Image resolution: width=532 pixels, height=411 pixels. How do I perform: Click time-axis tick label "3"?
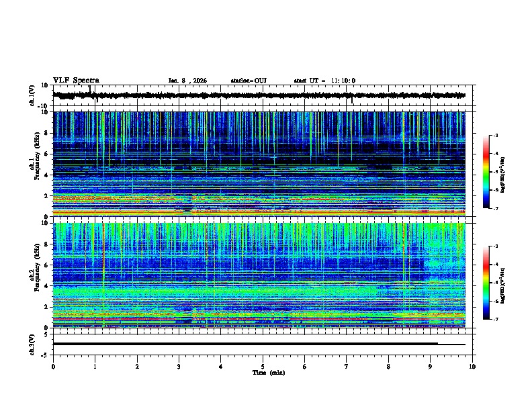179,367
